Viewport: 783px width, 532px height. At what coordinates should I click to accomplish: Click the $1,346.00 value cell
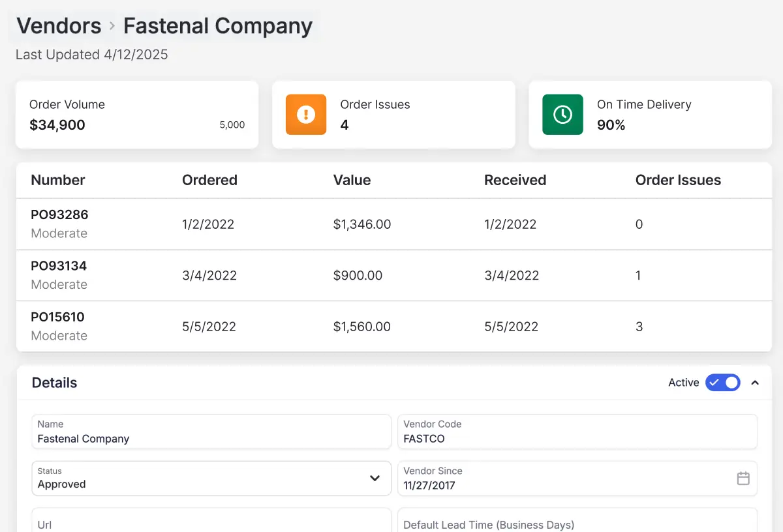pyautogui.click(x=362, y=224)
